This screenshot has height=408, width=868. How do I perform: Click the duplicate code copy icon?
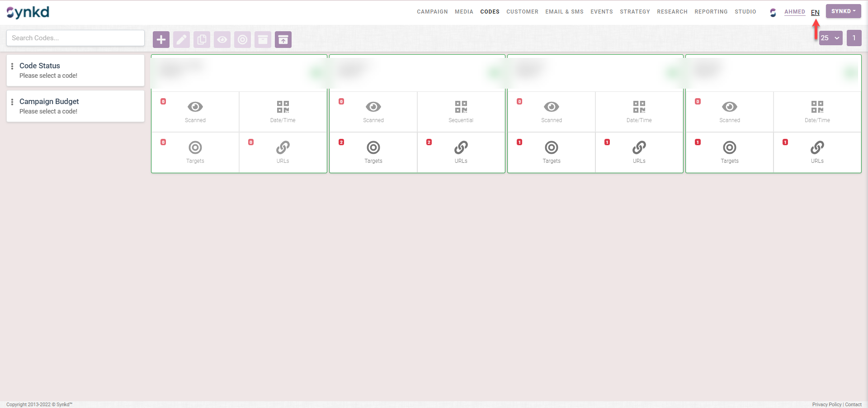coord(202,40)
